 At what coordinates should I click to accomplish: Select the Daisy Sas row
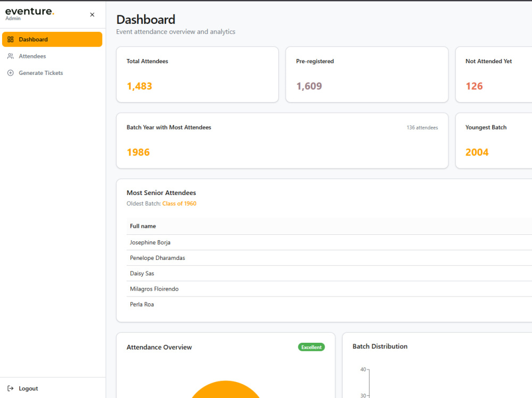point(329,274)
